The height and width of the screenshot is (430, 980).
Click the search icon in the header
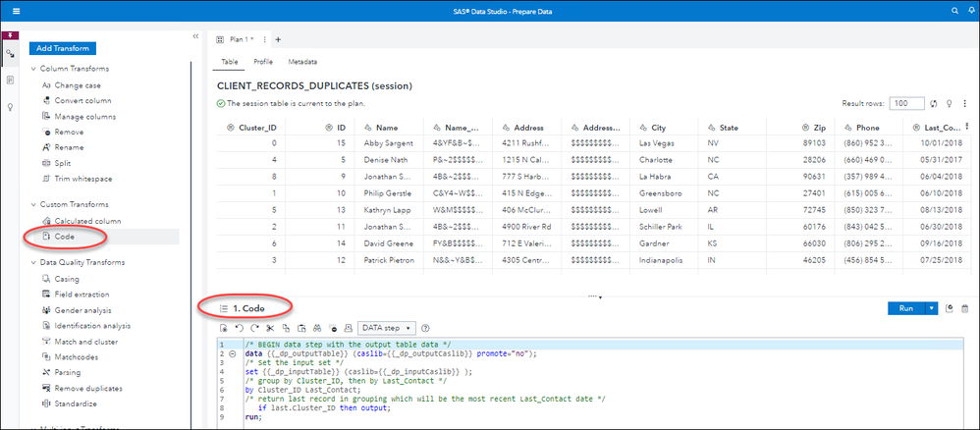pyautogui.click(x=954, y=10)
